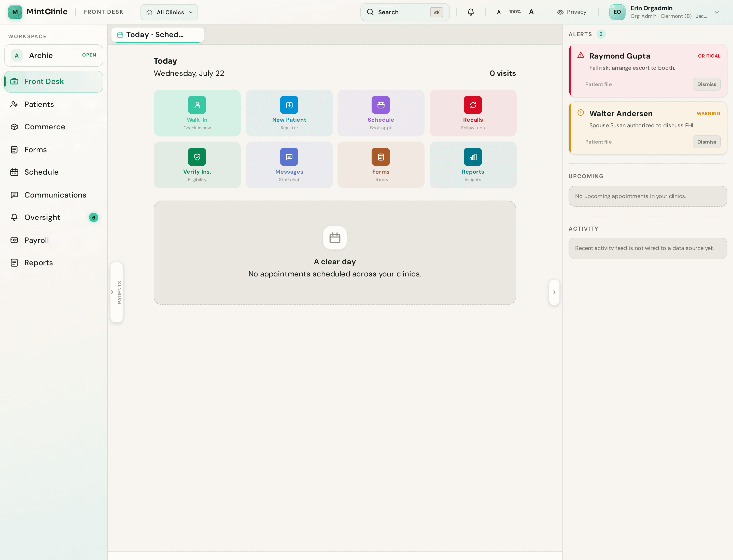Viewport: 733px width, 560px height.
Task: Collapse the right alerts panel chevron
Action: pos(554,292)
